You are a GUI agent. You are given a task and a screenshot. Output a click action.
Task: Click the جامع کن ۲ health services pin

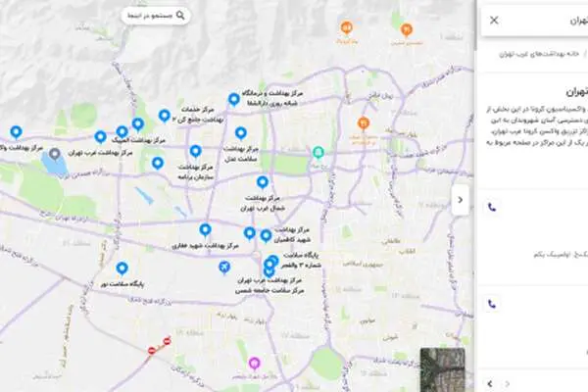point(165,116)
